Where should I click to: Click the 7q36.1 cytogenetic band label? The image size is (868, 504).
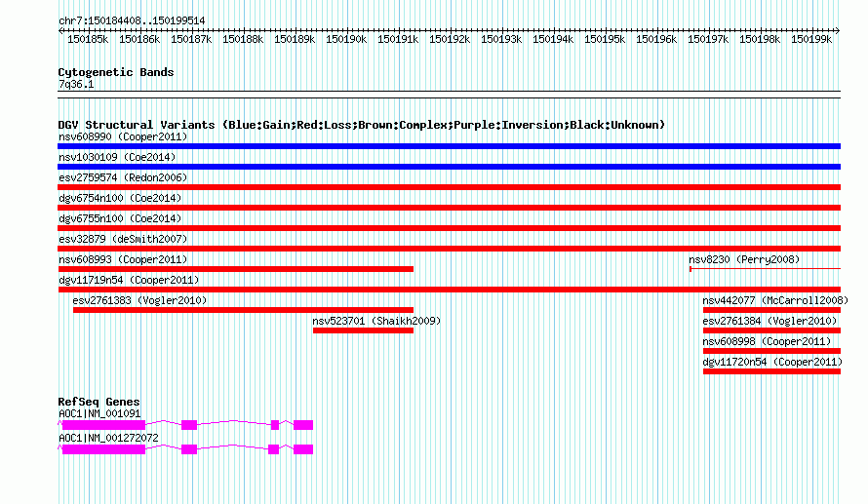click(x=76, y=84)
